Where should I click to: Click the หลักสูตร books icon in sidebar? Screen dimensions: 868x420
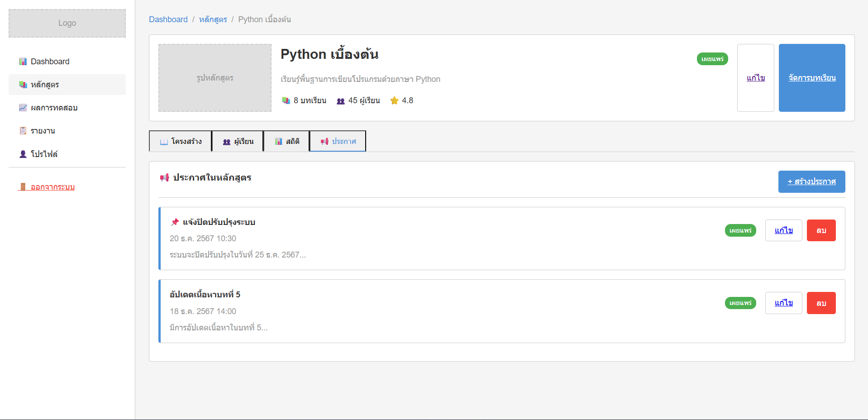pyautogui.click(x=23, y=85)
